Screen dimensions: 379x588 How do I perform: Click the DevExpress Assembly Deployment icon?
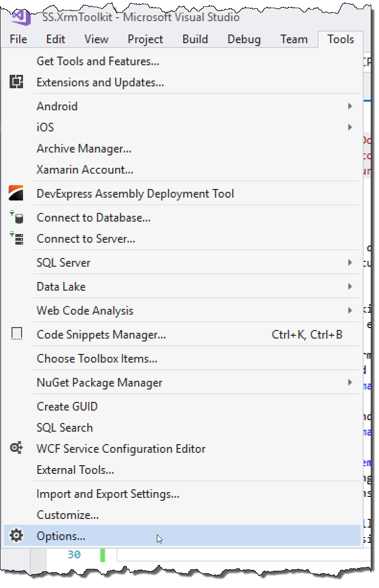(17, 193)
